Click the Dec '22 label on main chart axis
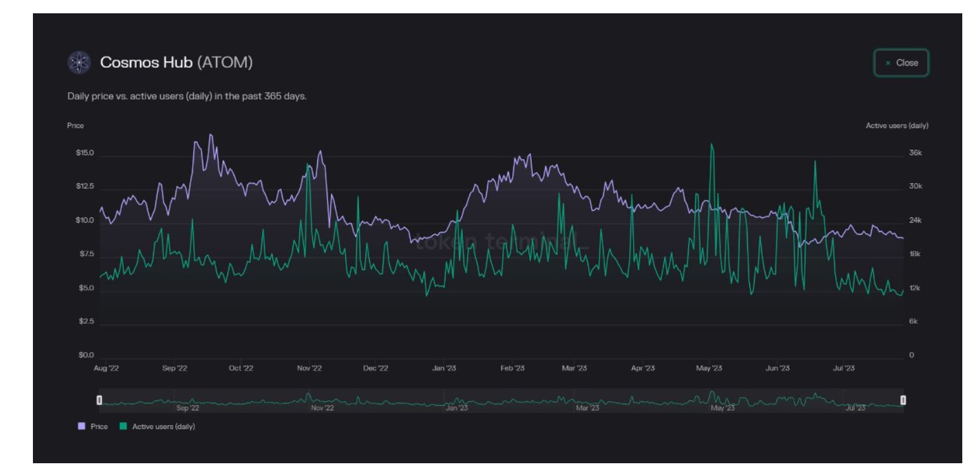Viewport: 980px width, 474px height. point(375,368)
